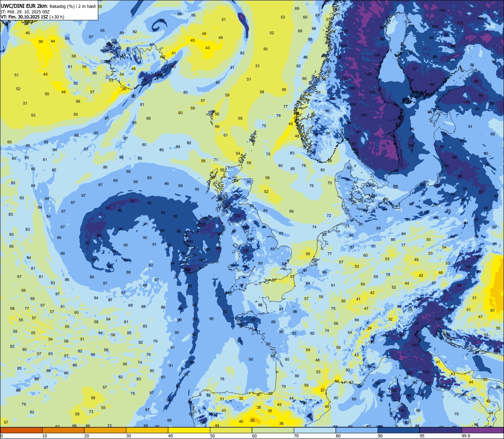Click the legend label "10"
Viewport: 504px width, 439px height.
(x=44, y=436)
